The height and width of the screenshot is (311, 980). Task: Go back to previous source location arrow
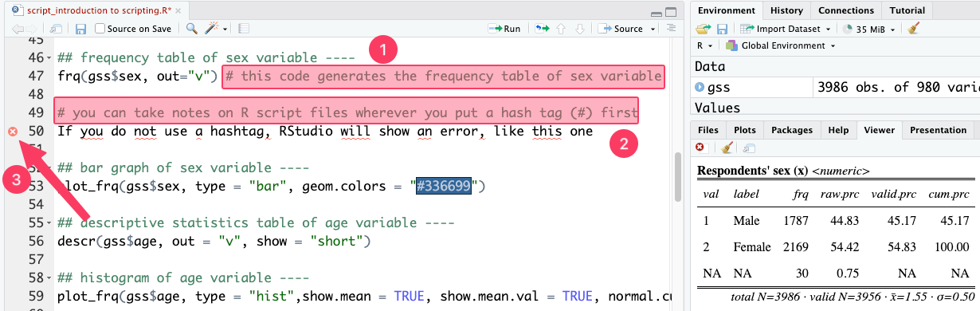tap(18, 29)
